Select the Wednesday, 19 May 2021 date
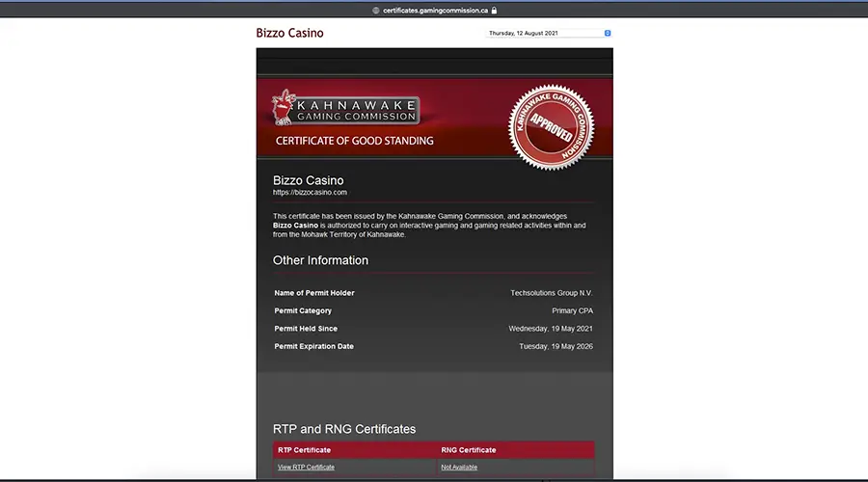 [x=551, y=329]
